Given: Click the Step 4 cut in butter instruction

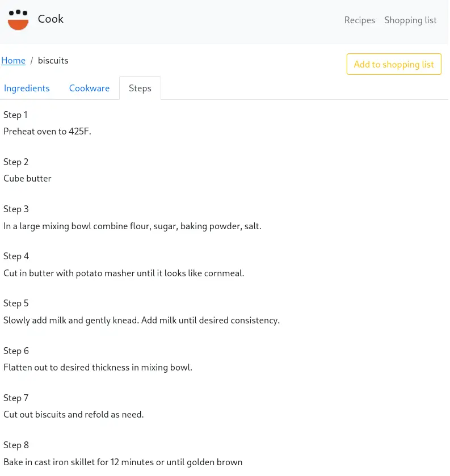Looking at the screenshot, I should pos(124,273).
